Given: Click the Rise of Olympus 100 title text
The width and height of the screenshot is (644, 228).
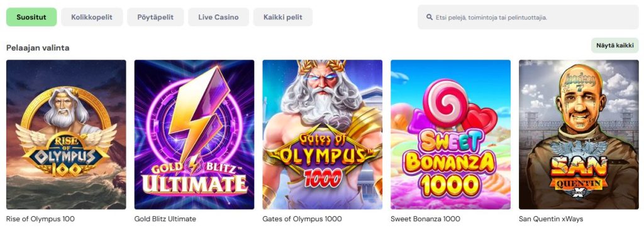Looking at the screenshot, I should 40,219.
